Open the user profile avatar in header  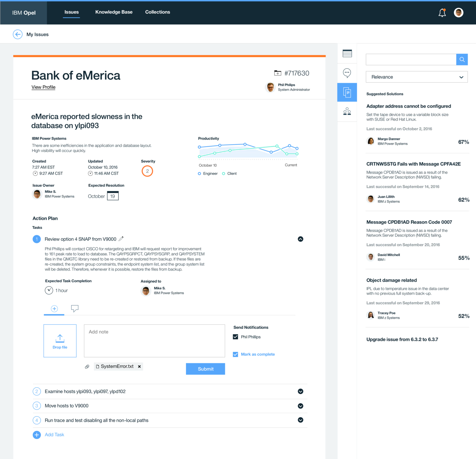click(x=459, y=13)
